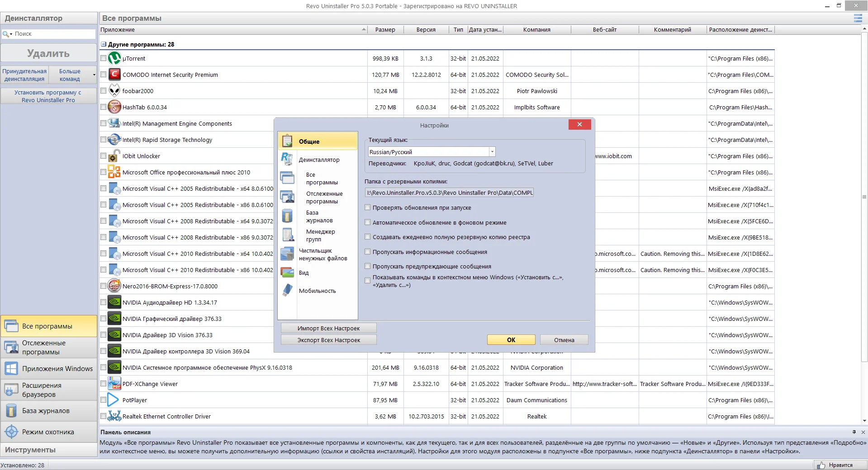Viewport: 868px width, 470px height.
Task: Click the Вид picture icon in settings
Action: click(287, 273)
